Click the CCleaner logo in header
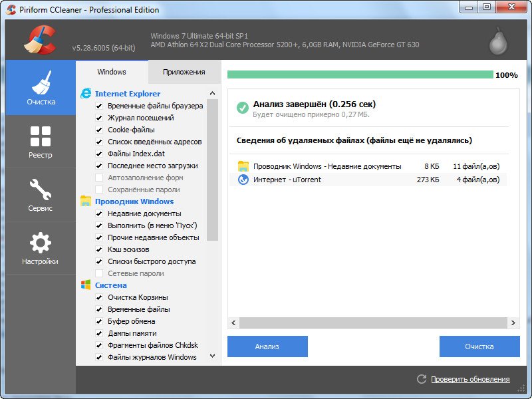The width and height of the screenshot is (532, 399). 40,39
